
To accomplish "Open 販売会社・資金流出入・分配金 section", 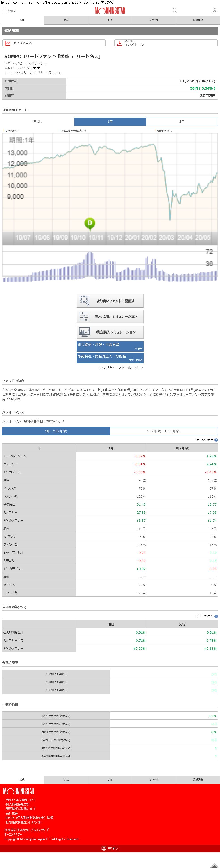I will 110,357.
